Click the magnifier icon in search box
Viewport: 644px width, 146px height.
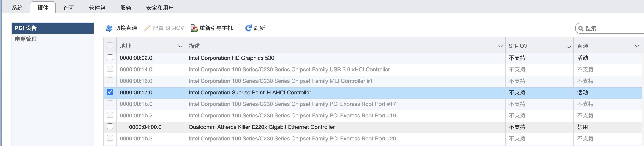(x=581, y=29)
